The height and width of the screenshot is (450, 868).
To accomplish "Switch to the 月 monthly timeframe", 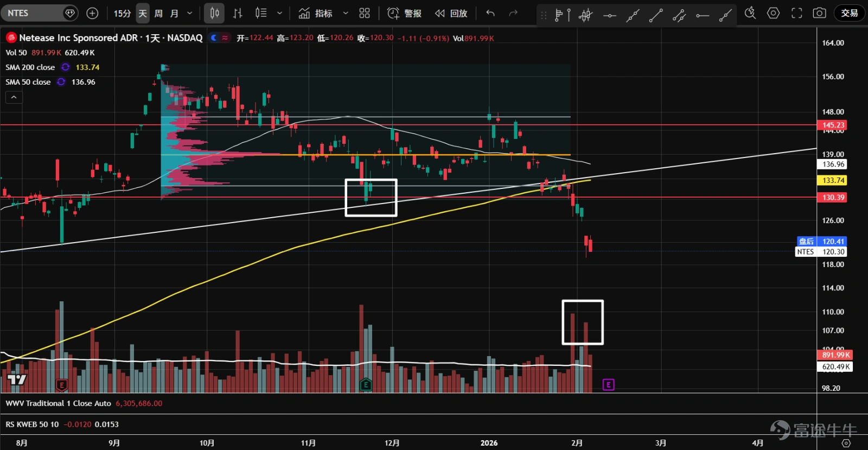I will point(174,13).
